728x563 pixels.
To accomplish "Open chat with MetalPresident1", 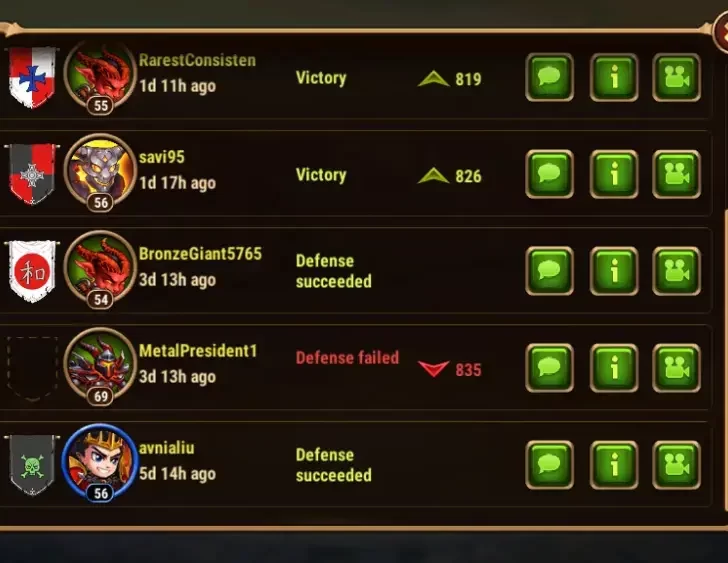I will pos(549,368).
